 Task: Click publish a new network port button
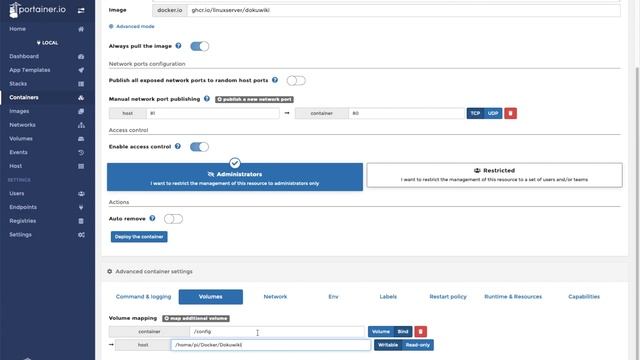pyautogui.click(x=254, y=99)
